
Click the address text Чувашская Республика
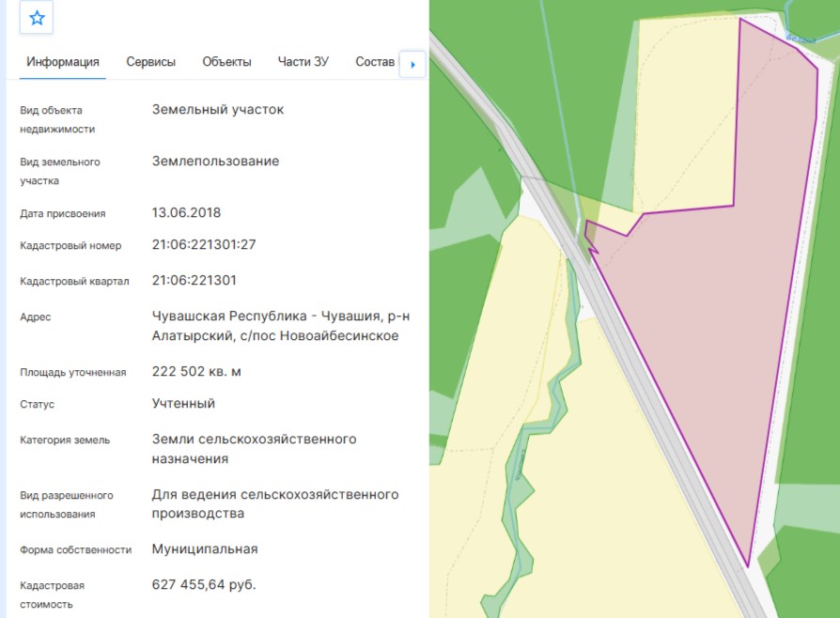(x=229, y=316)
